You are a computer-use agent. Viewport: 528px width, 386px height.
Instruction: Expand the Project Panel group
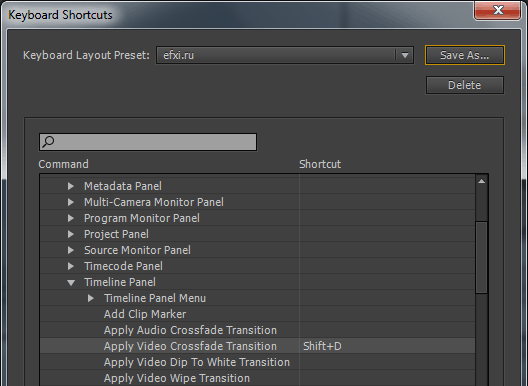pos(71,234)
